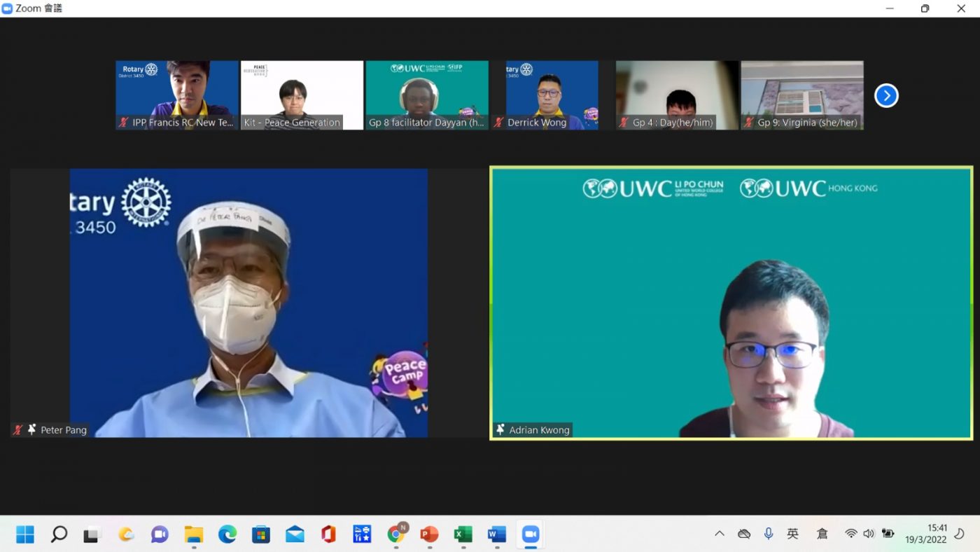Click the Kit - Peace Generation name label
Image resolution: width=980 pixels, height=552 pixels.
[x=292, y=122]
